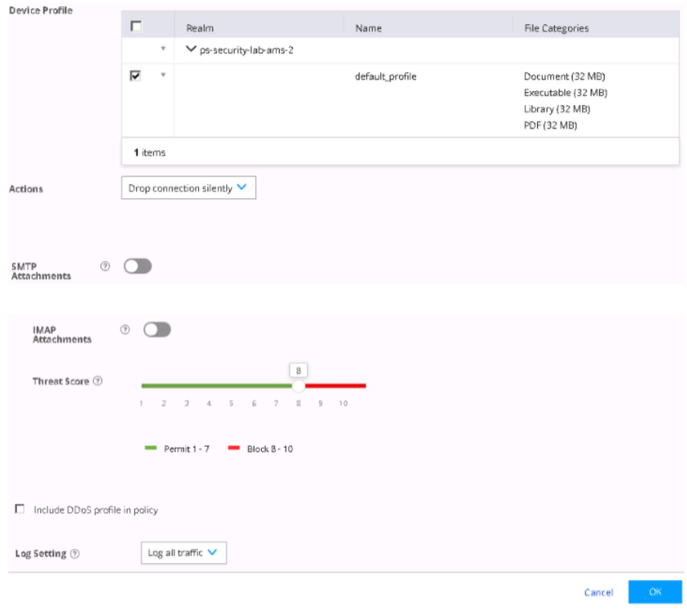The width and height of the screenshot is (687, 616).
Task: Uncheck the default_profile row checkbox
Action: (x=135, y=75)
